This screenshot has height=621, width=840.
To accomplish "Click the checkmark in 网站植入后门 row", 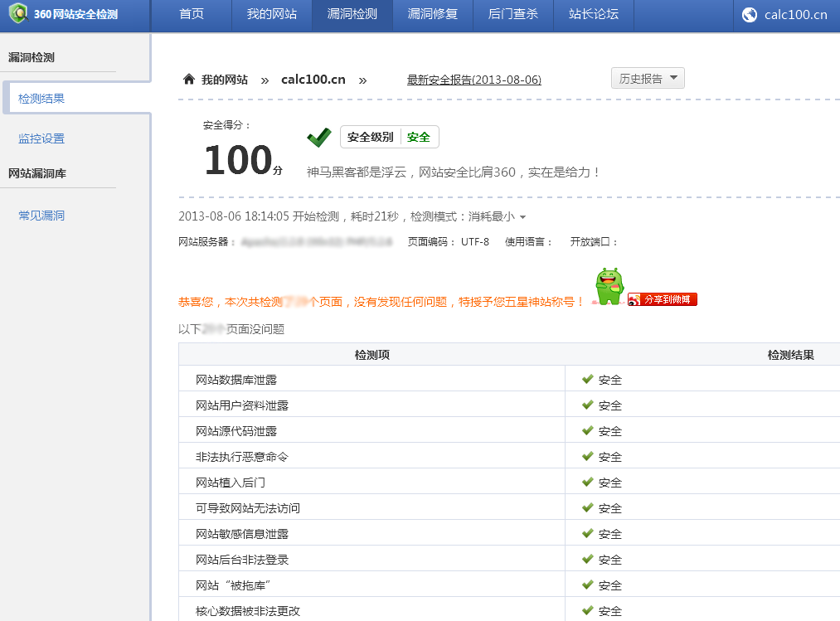I will point(588,482).
